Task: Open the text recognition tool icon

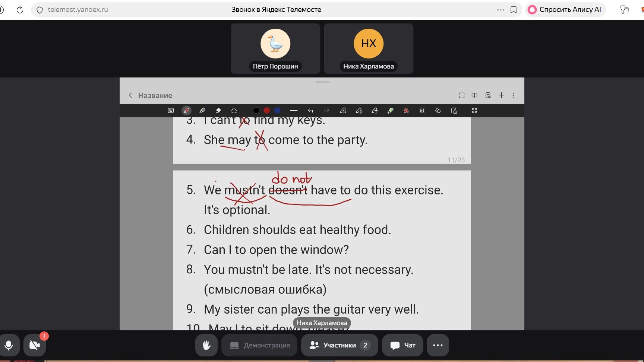Action: [x=422, y=111]
